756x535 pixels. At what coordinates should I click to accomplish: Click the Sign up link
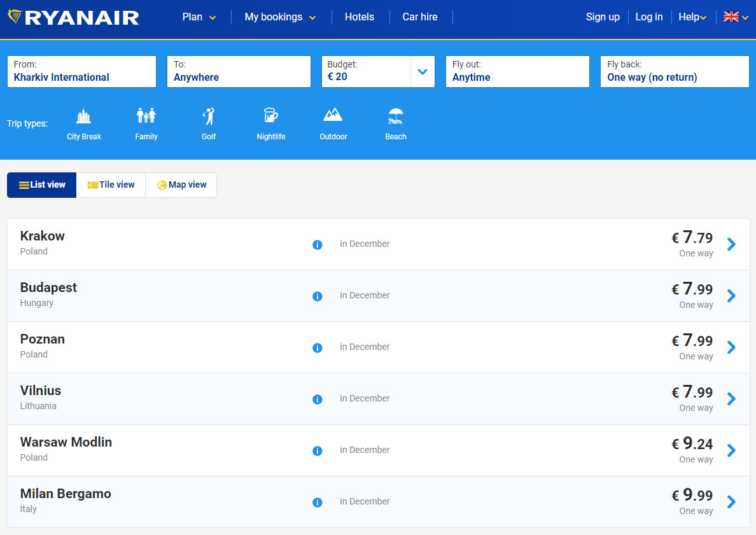[602, 17]
